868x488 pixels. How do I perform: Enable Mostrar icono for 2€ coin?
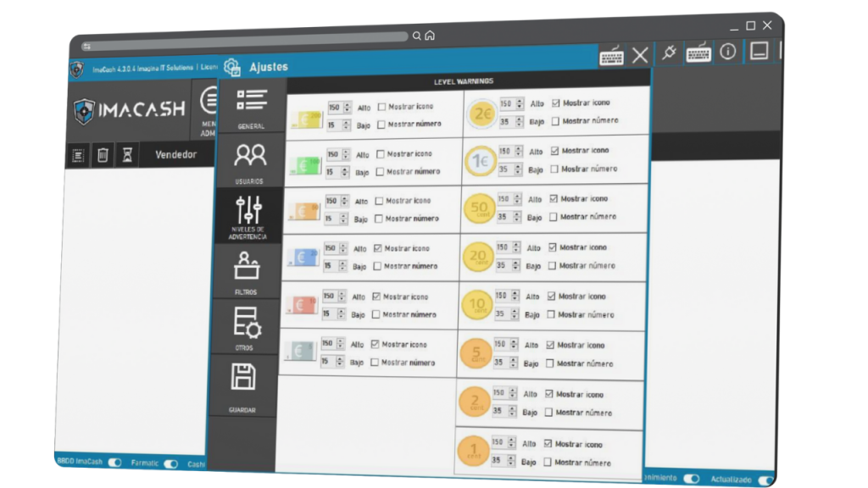click(556, 103)
